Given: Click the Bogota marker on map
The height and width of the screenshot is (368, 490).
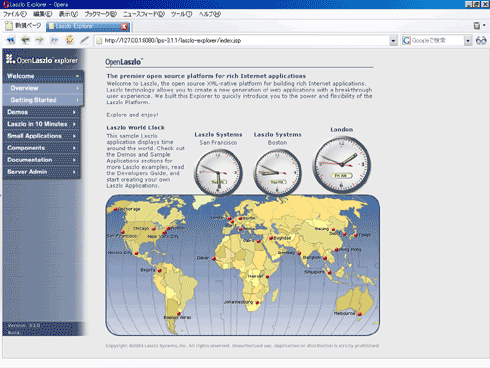Looking at the screenshot, I should (x=159, y=270).
